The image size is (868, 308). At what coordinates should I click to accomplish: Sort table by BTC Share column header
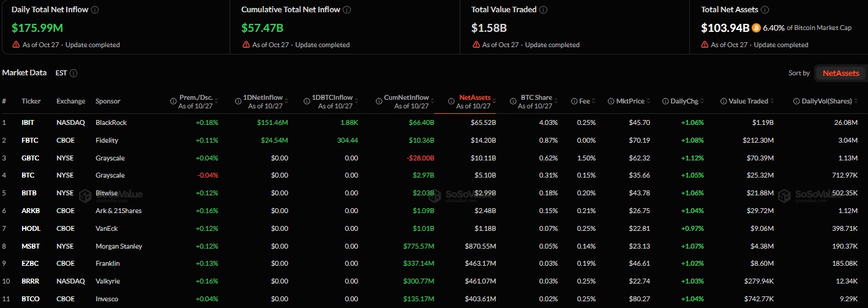pyautogui.click(x=537, y=98)
